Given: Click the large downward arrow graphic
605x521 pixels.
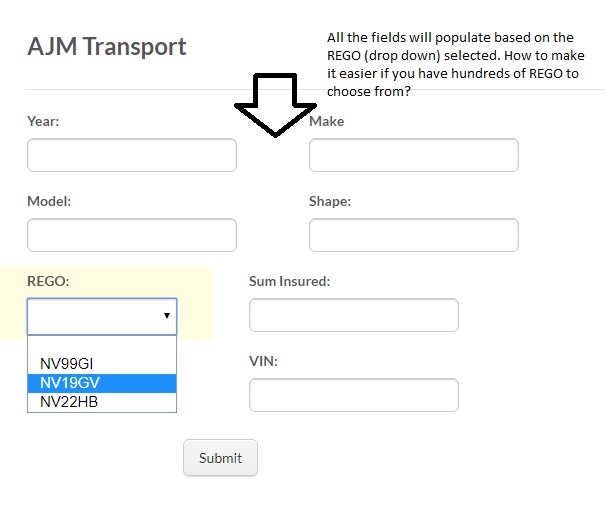Looking at the screenshot, I should click(273, 104).
